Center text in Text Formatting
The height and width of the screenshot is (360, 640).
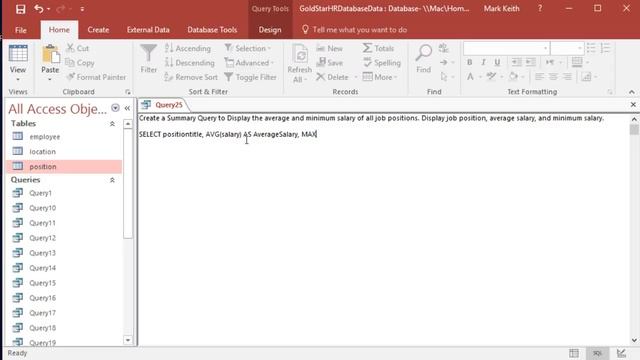coord(553,77)
